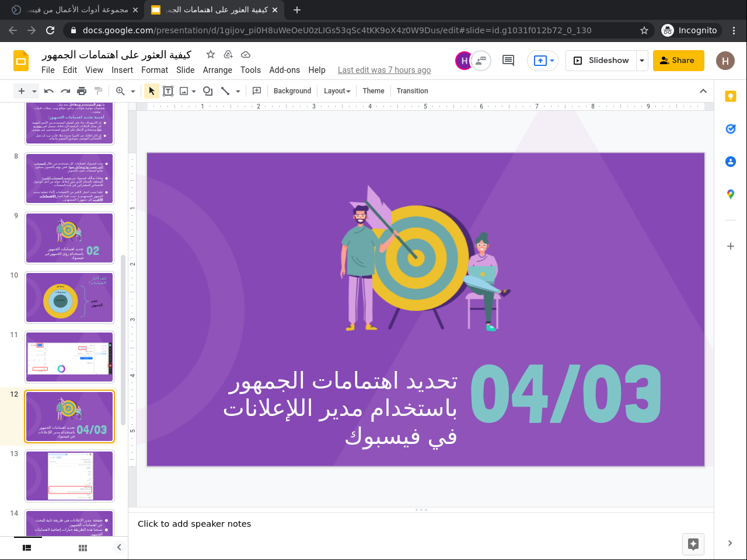747x560 pixels.
Task: Click the move to folder icon
Action: pos(228,54)
